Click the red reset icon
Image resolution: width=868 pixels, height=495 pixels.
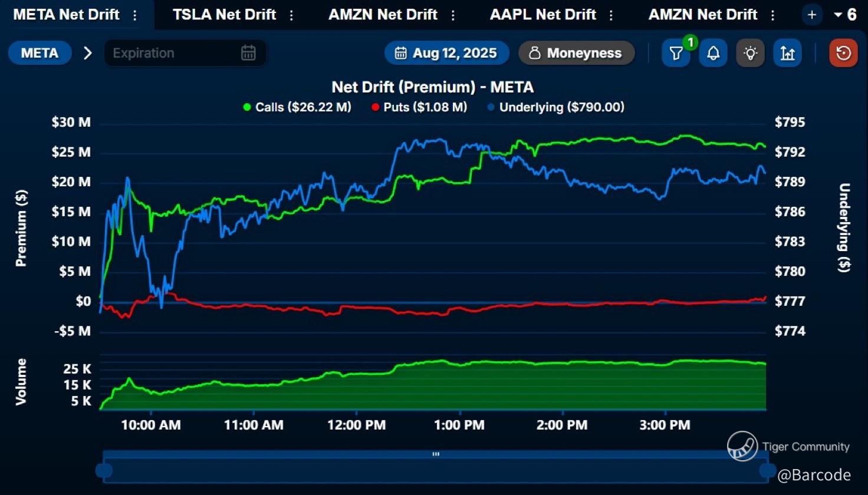[844, 53]
